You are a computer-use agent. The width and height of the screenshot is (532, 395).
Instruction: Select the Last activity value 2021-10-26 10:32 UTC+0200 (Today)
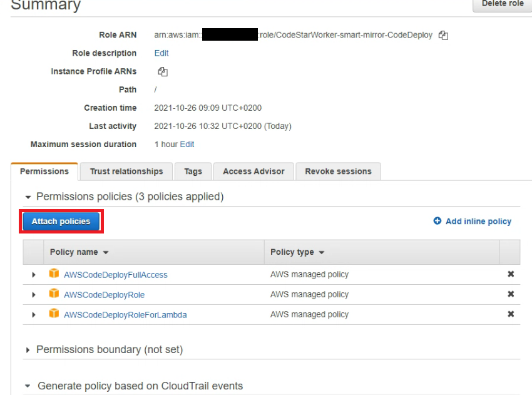tap(223, 126)
